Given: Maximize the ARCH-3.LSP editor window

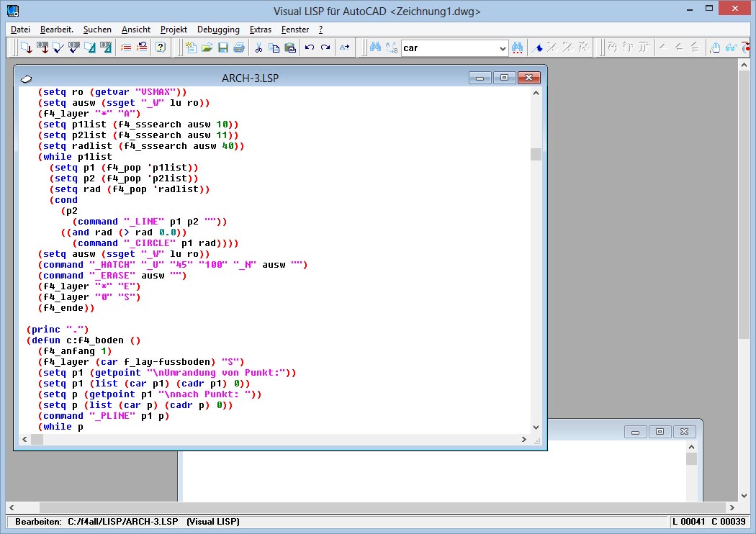Looking at the screenshot, I should tap(504, 78).
